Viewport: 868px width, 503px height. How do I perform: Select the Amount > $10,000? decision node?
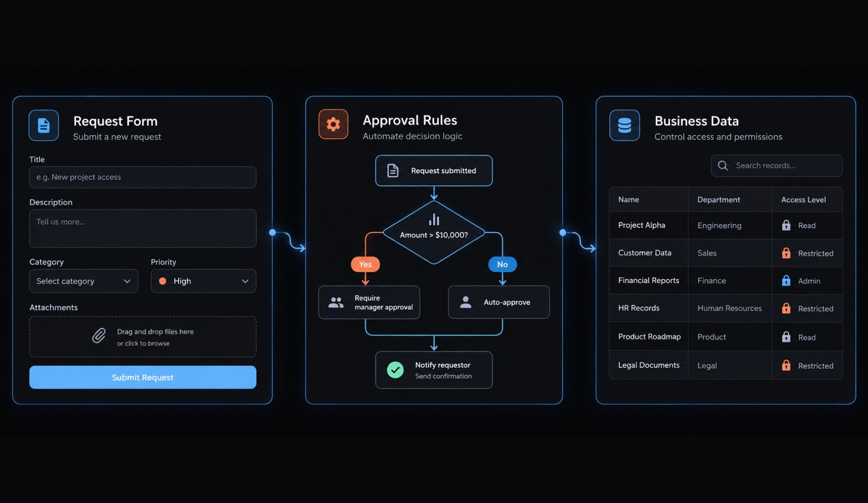434,232
